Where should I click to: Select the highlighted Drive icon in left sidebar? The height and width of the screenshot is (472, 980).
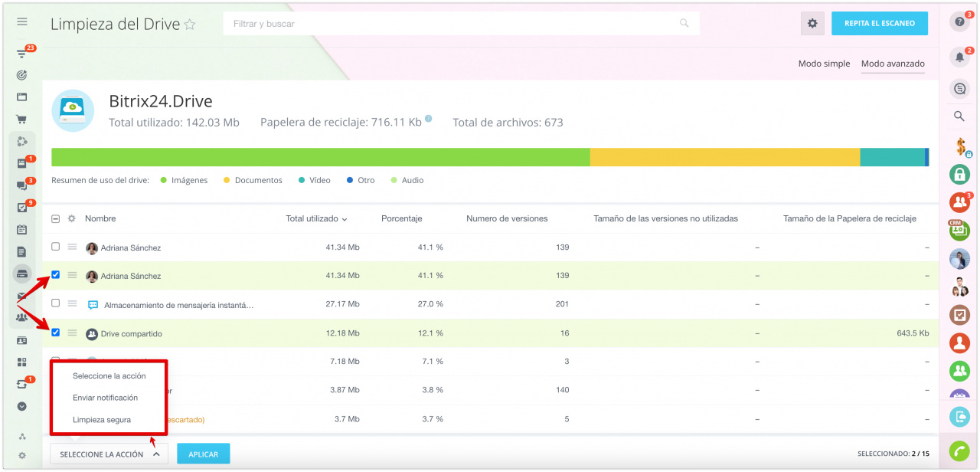(22, 274)
